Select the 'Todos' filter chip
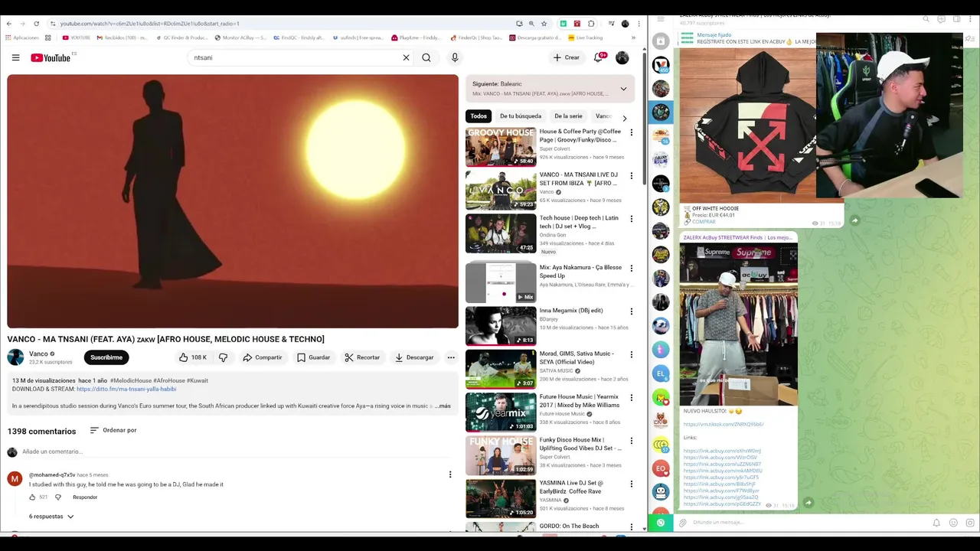Viewport: 980px width, 551px height. pyautogui.click(x=479, y=116)
